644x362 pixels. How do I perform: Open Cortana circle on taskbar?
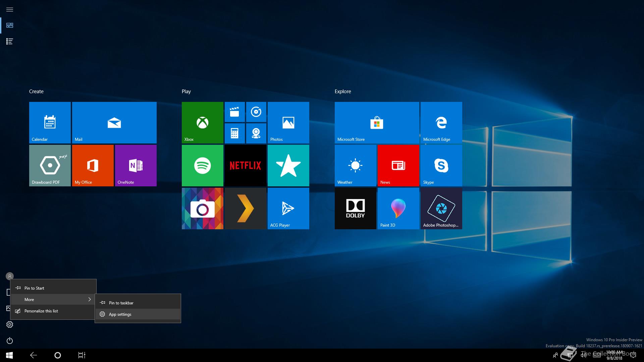click(x=58, y=355)
